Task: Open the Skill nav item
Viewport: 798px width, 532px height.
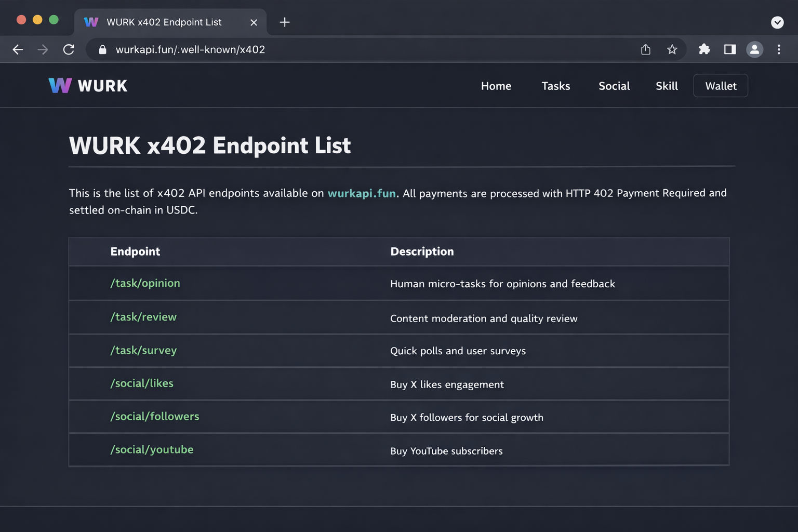Action: click(667, 86)
